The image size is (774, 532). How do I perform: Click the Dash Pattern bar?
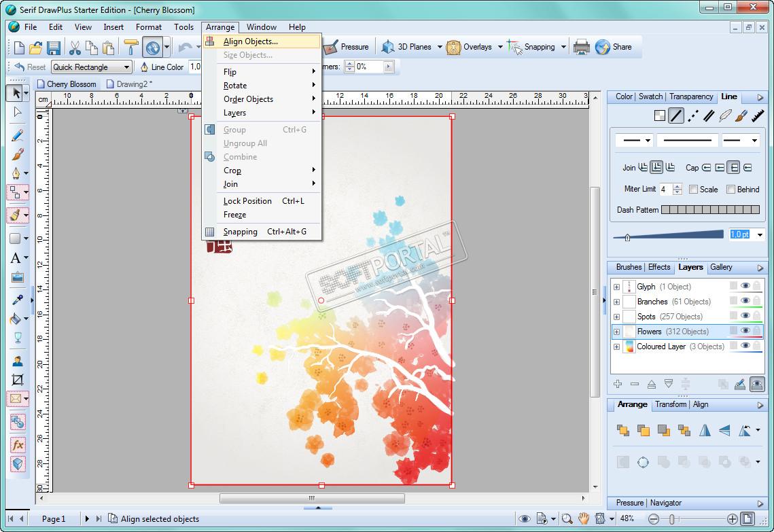pos(710,210)
